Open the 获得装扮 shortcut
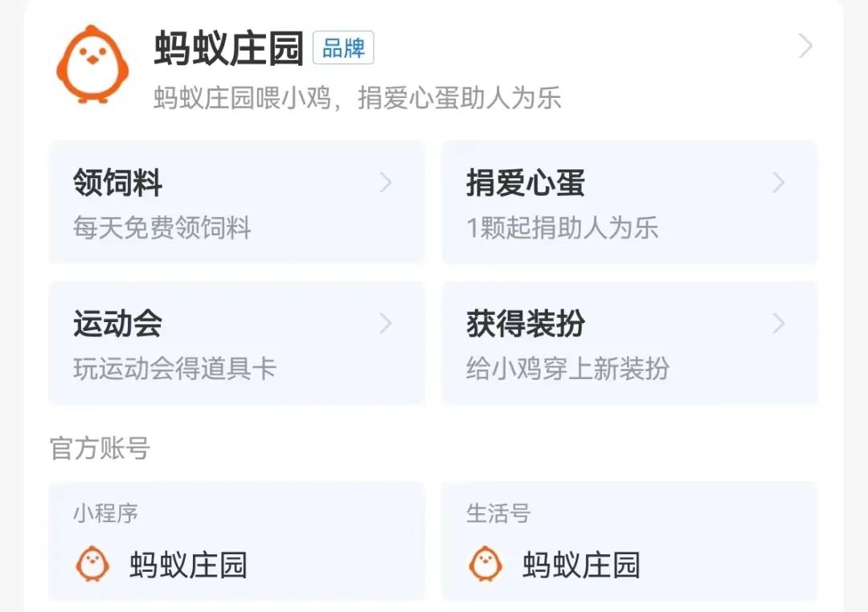Screen dimensions: 868x612 click(526, 324)
